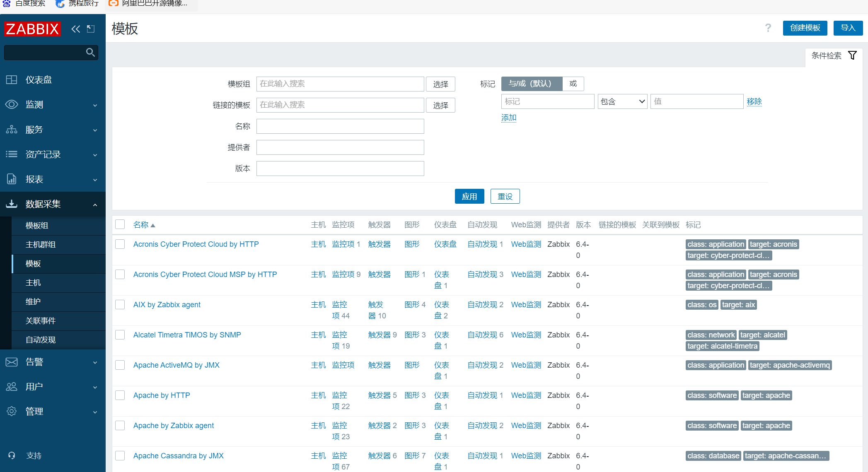Check Apache Cassandra by JMX row

click(120, 456)
